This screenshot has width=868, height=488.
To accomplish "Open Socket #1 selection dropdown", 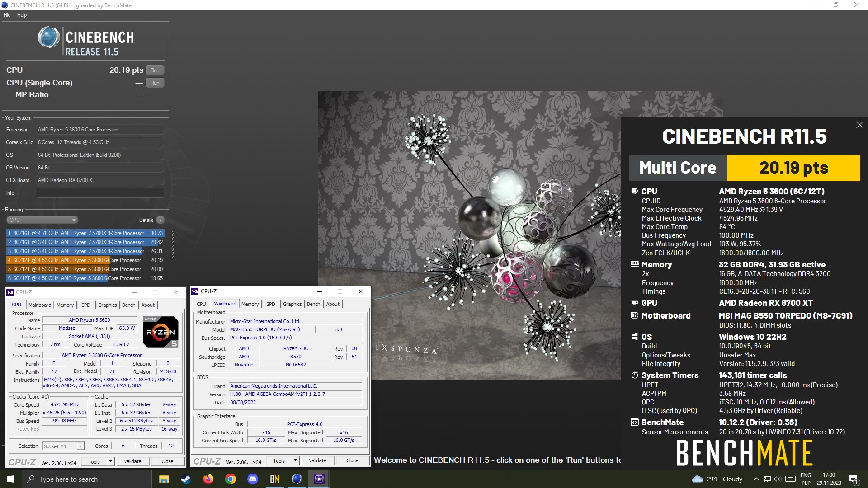I will click(x=63, y=446).
